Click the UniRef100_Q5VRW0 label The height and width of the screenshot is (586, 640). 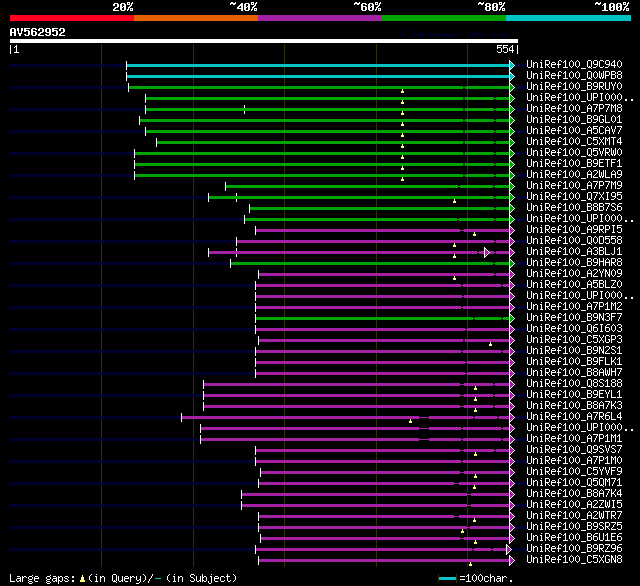point(574,153)
